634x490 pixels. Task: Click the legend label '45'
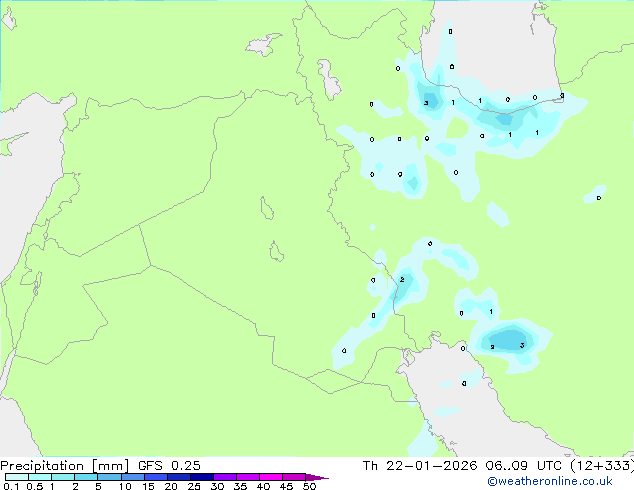[286, 486]
